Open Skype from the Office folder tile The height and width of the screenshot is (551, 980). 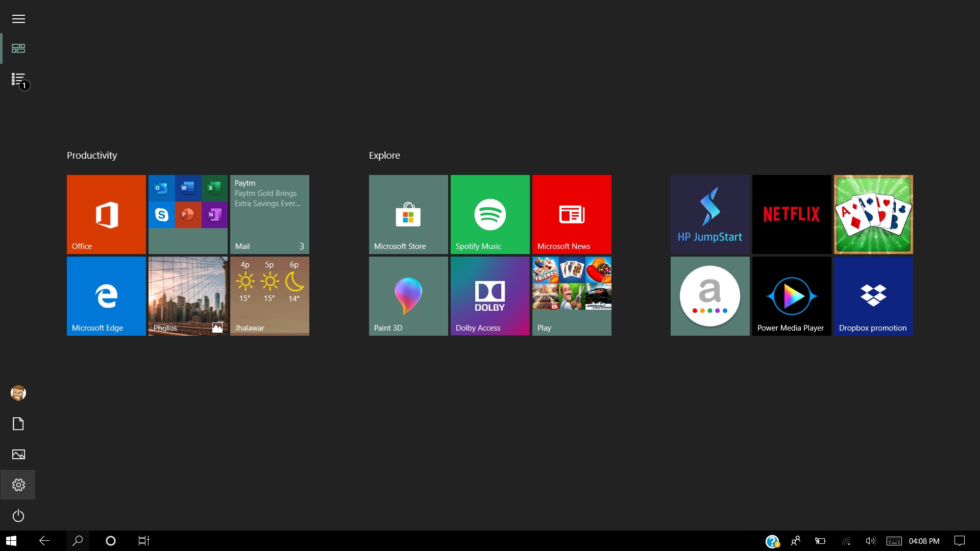(x=161, y=214)
